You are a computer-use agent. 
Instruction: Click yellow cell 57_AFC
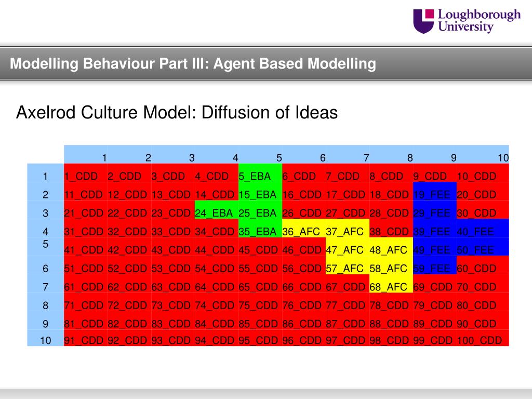[x=348, y=265]
